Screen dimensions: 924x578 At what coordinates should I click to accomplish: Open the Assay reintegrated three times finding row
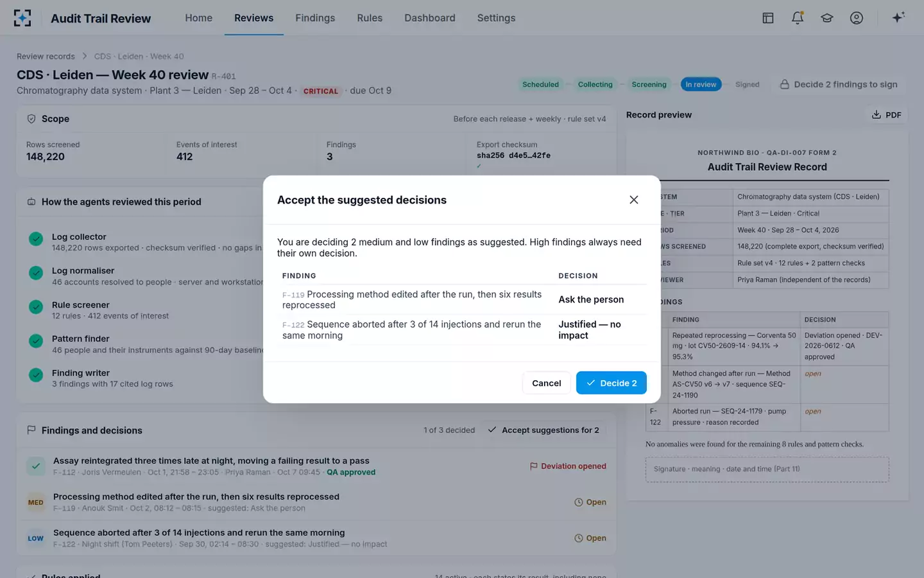coord(316,466)
